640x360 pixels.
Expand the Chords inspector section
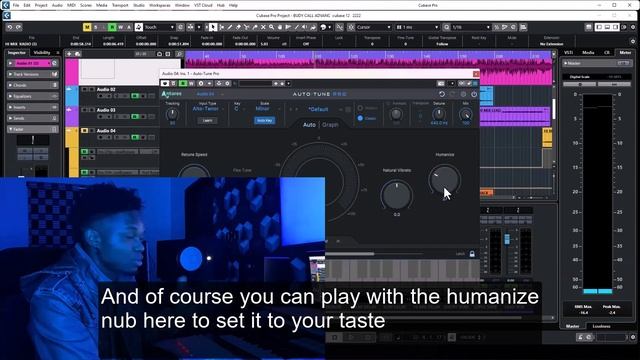[33, 85]
